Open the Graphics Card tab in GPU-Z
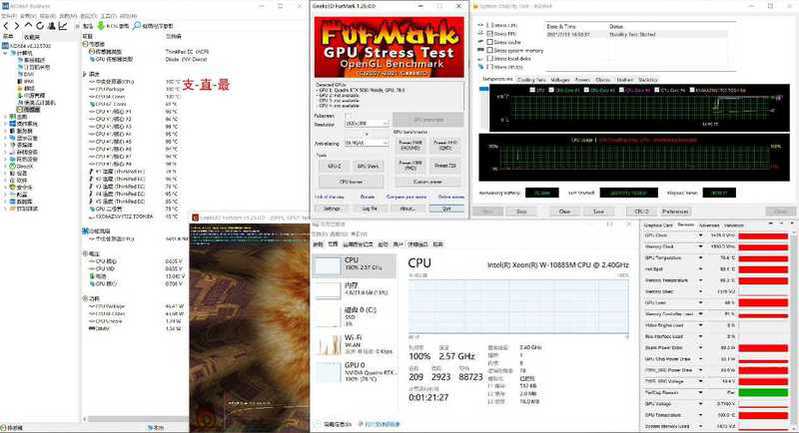 (x=658, y=225)
